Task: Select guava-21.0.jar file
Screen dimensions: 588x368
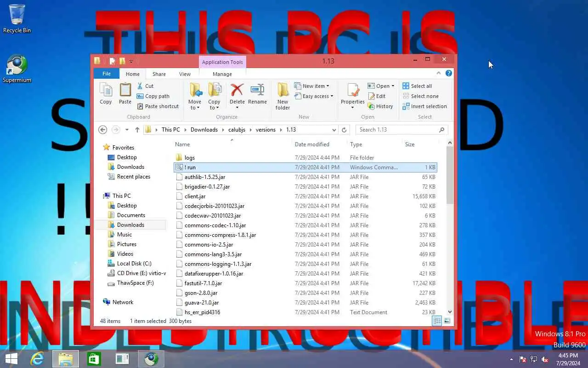Action: point(305,303)
